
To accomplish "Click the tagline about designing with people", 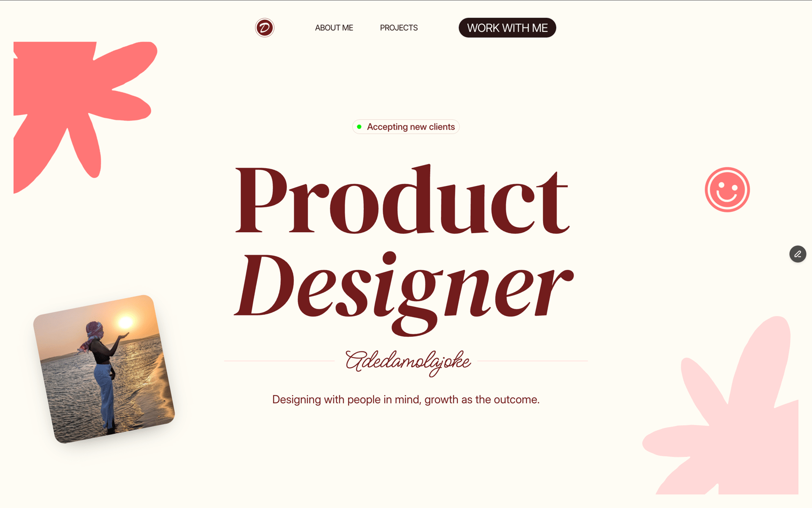I will (406, 400).
